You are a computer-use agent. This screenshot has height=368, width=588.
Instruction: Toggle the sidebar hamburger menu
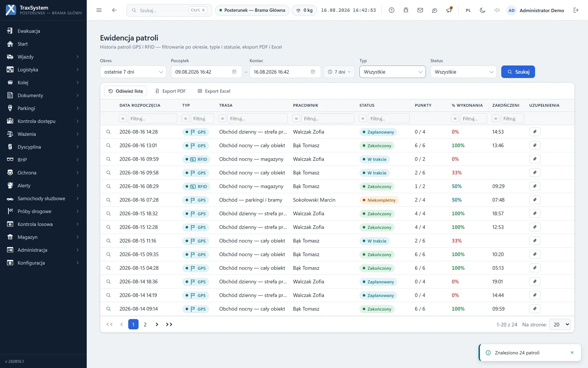[x=99, y=10]
